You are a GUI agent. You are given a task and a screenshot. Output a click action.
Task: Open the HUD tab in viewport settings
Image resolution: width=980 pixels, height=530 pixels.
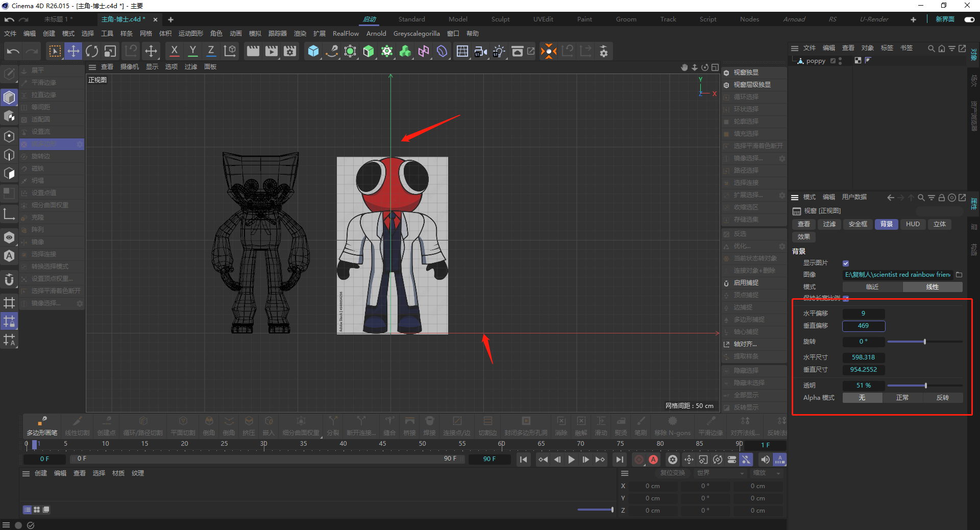click(x=913, y=224)
